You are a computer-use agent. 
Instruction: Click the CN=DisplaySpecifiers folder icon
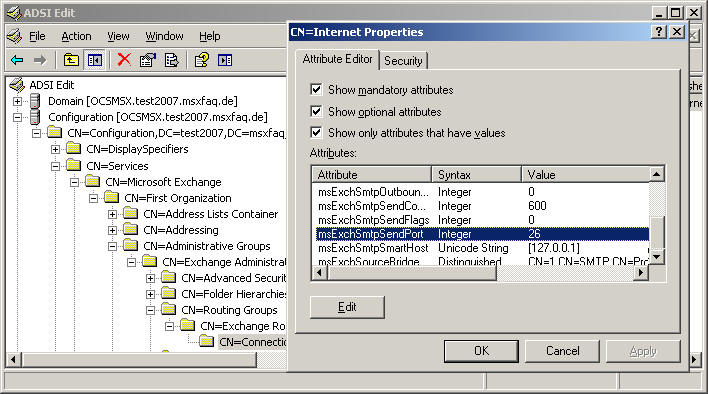[74, 148]
